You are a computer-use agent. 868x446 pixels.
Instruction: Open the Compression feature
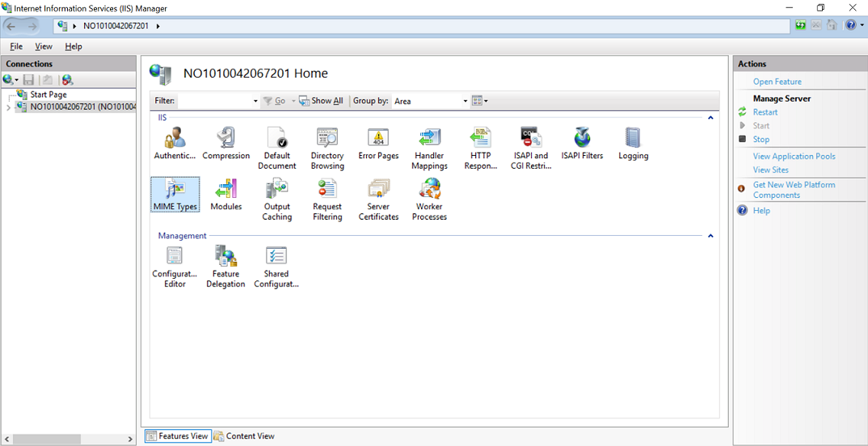225,144
